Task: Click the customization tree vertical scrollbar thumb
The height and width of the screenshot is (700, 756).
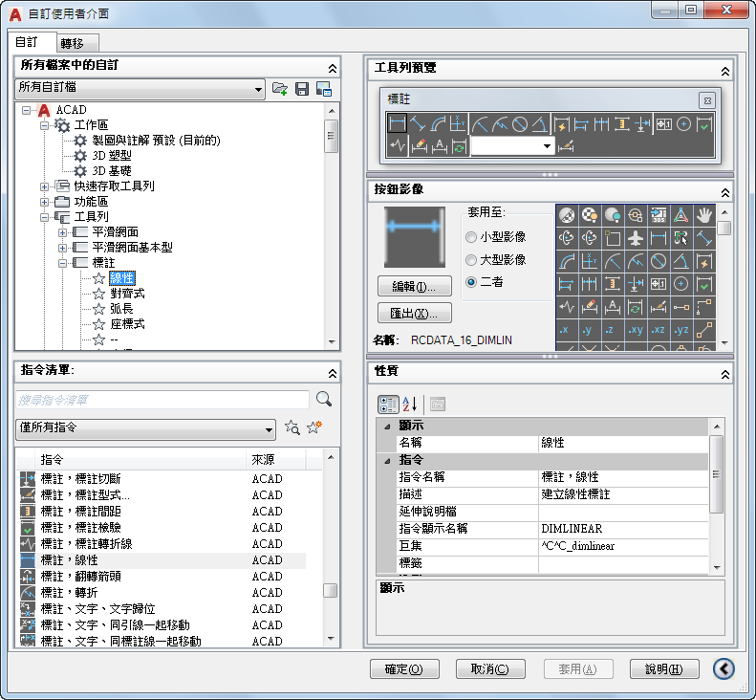Action: coord(332,136)
